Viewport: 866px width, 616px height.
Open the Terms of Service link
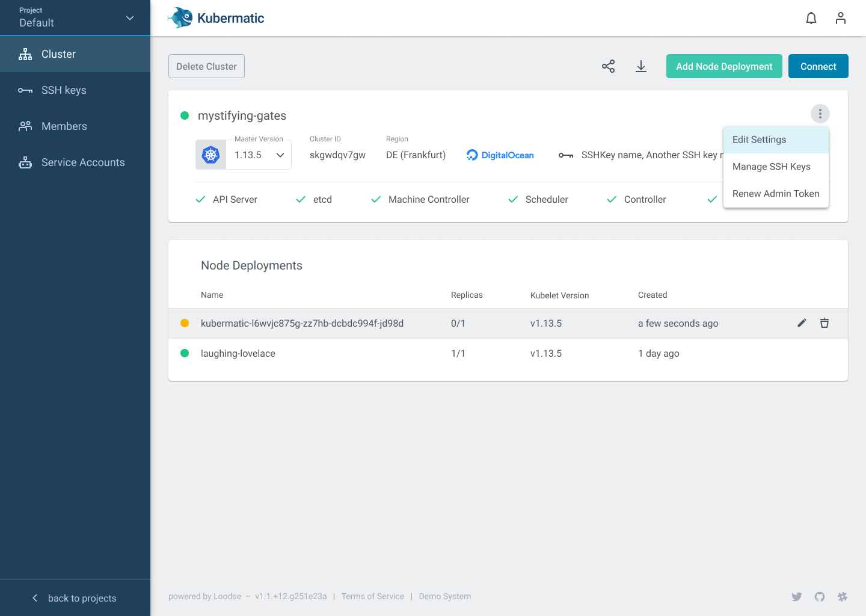tap(372, 596)
